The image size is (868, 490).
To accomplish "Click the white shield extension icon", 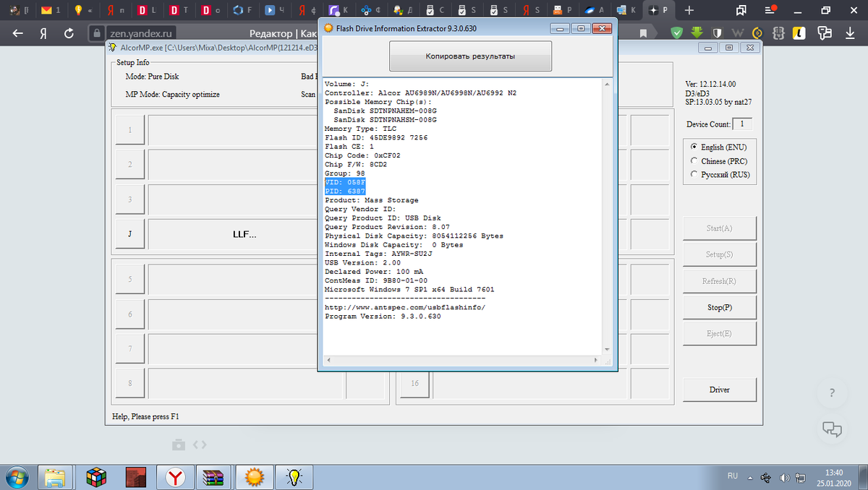I will [x=717, y=33].
